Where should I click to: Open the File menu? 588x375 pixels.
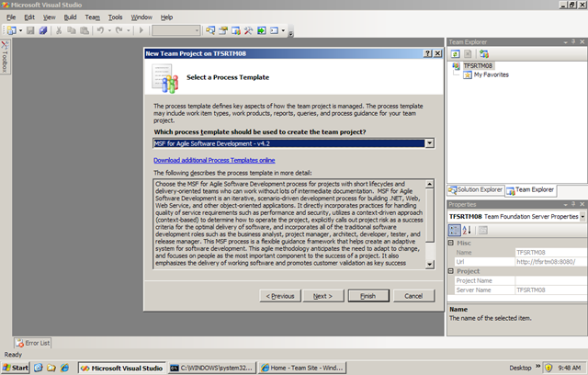11,17
